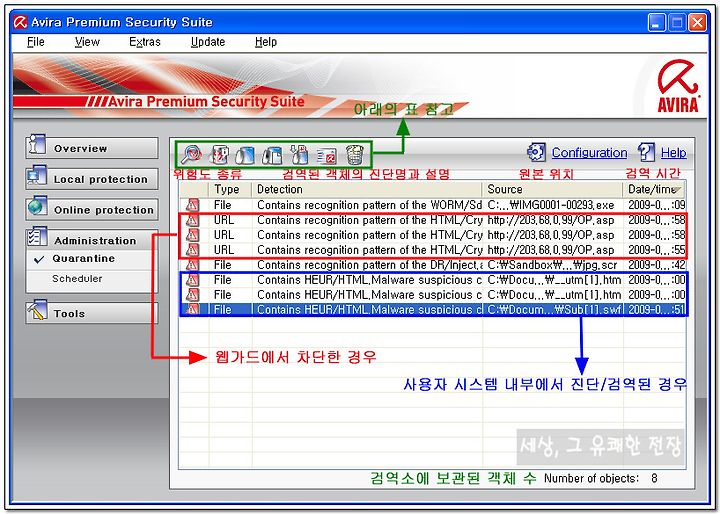This screenshot has height=514, width=720.
Task: Click the Help question mark icon
Action: coord(647,152)
